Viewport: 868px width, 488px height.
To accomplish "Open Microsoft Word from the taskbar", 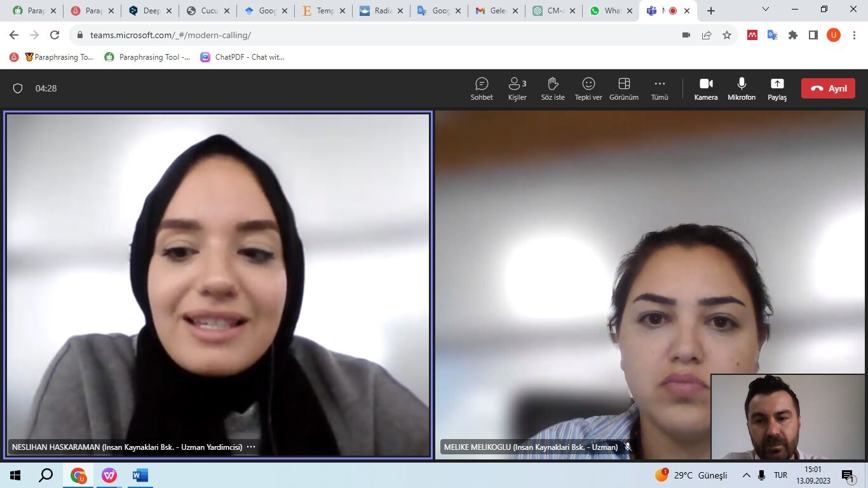I will (x=140, y=475).
